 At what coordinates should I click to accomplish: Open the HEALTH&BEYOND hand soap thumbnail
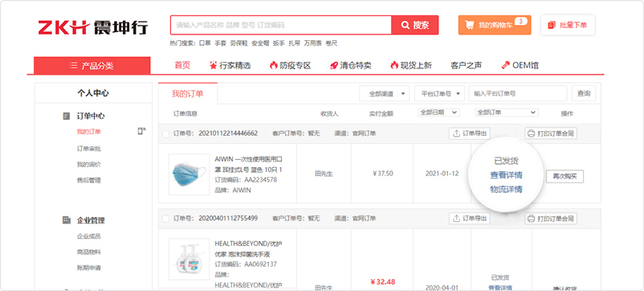click(x=189, y=259)
